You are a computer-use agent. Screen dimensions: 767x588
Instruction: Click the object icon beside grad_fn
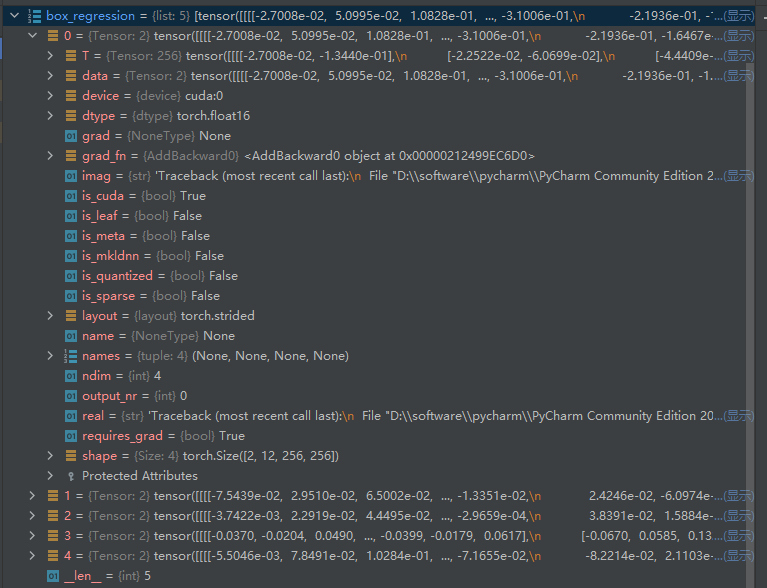pyautogui.click(x=71, y=156)
